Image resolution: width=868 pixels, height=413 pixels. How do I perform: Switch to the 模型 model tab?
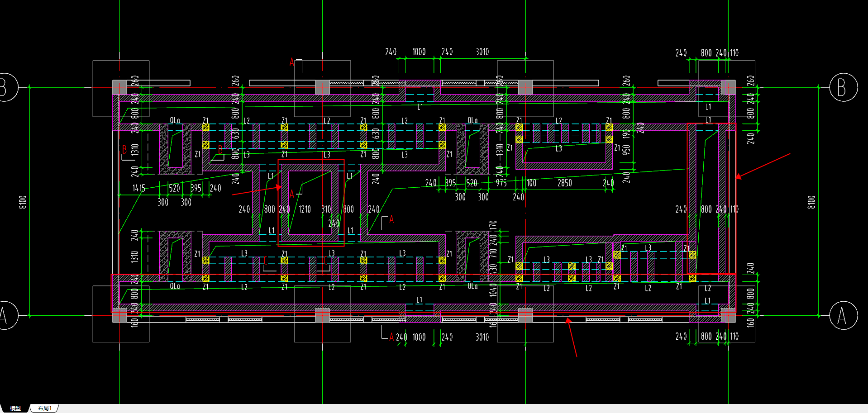[x=15, y=408]
